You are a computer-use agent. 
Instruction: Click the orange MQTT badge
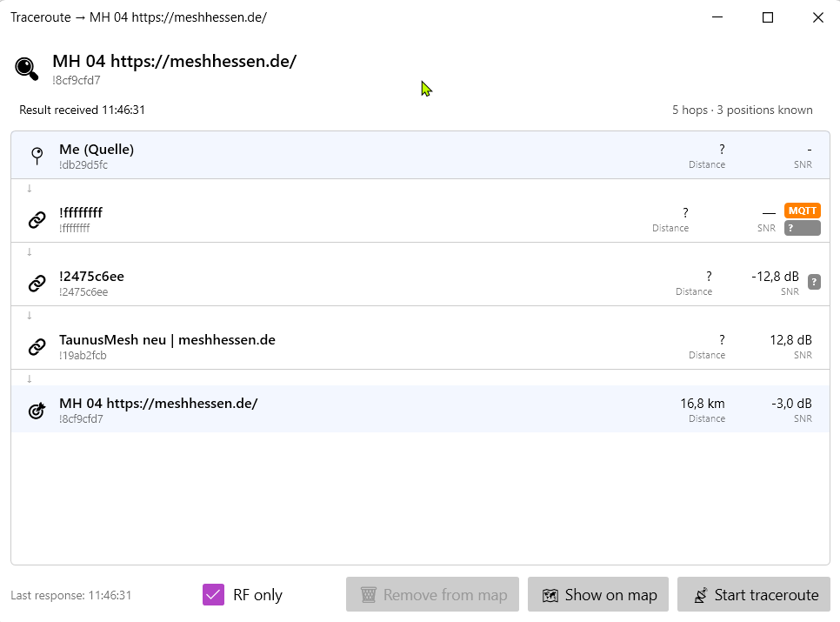(802, 211)
